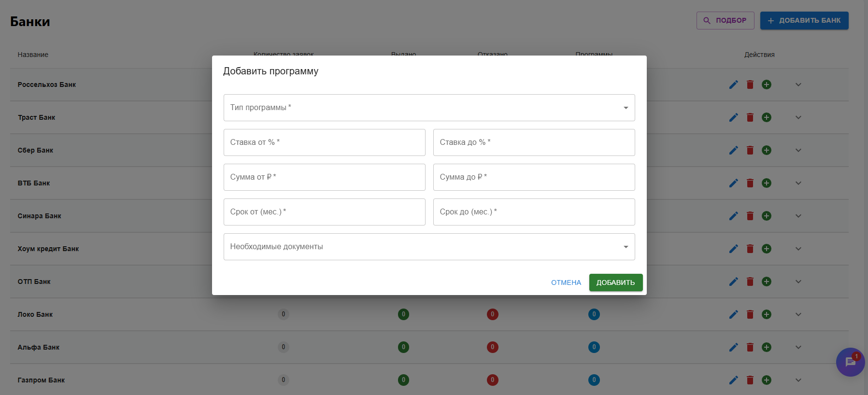
Task: Delete Траст Банк using trash icon
Action: pos(750,117)
